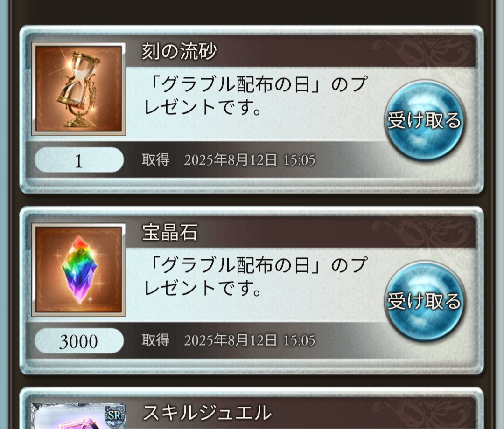This screenshot has height=429, width=504.
Task: Click the SR rarity badge on スキルジュエル
Action: click(x=115, y=415)
